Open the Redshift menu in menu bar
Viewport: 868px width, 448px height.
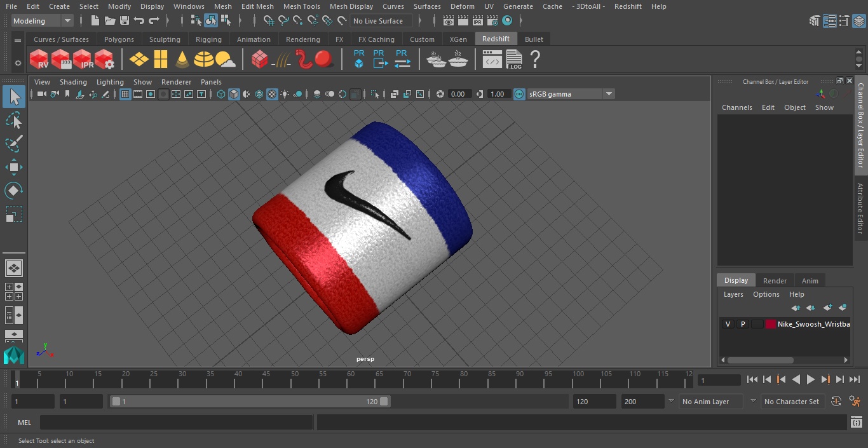(x=628, y=6)
